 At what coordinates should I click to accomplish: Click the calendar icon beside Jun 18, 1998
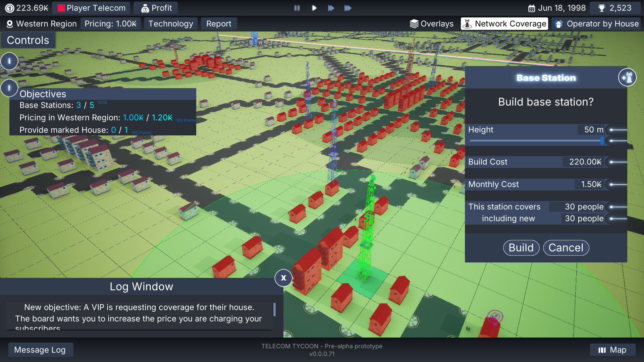pos(532,8)
